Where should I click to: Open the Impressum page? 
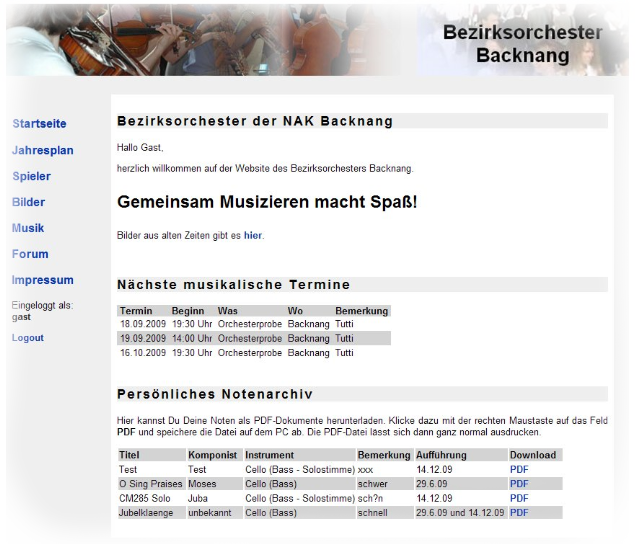[42, 280]
